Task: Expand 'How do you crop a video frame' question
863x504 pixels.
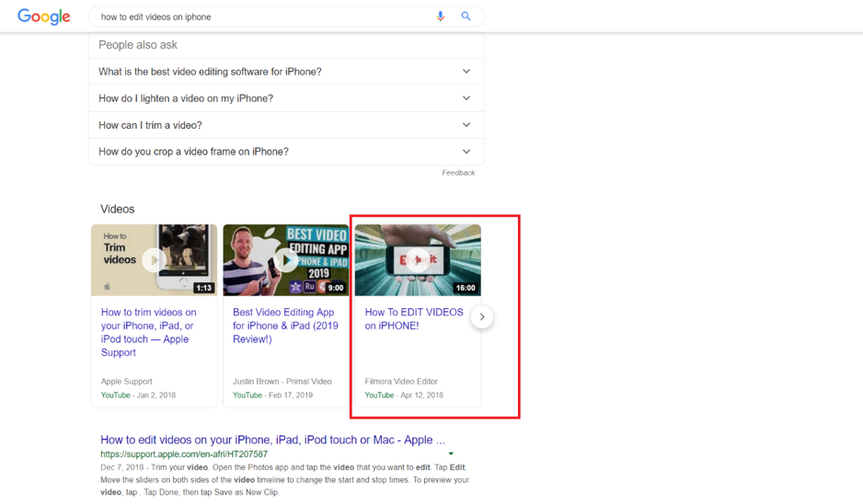Action: pyautogui.click(x=286, y=152)
